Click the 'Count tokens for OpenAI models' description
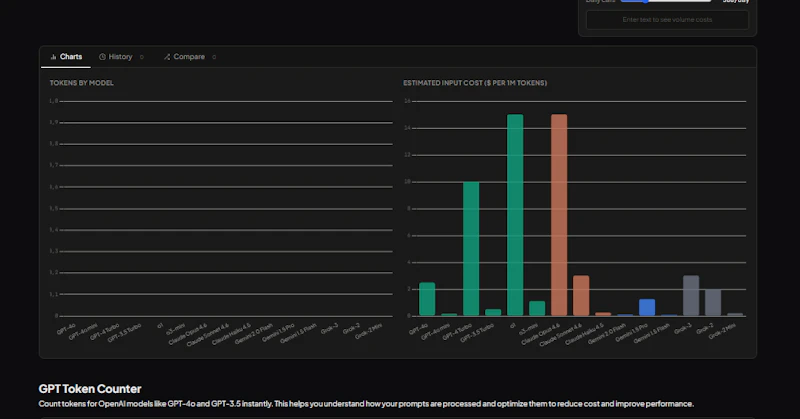Screen dimensions: 800x419 (x=366, y=404)
